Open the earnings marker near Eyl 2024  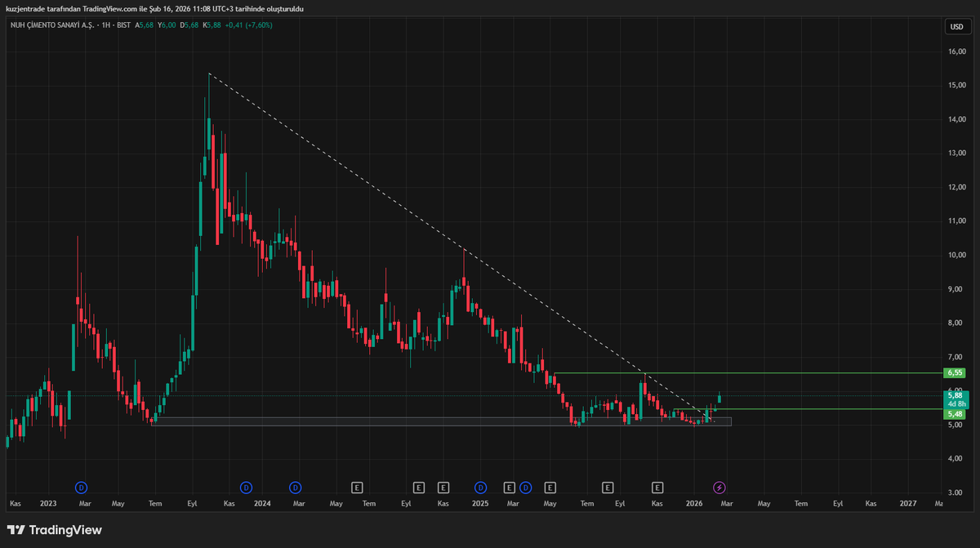click(x=419, y=488)
